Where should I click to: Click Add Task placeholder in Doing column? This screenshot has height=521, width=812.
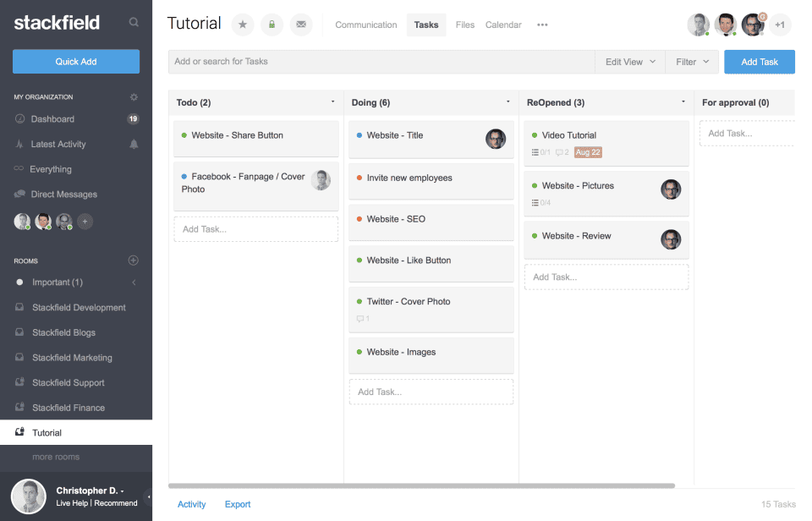point(431,392)
